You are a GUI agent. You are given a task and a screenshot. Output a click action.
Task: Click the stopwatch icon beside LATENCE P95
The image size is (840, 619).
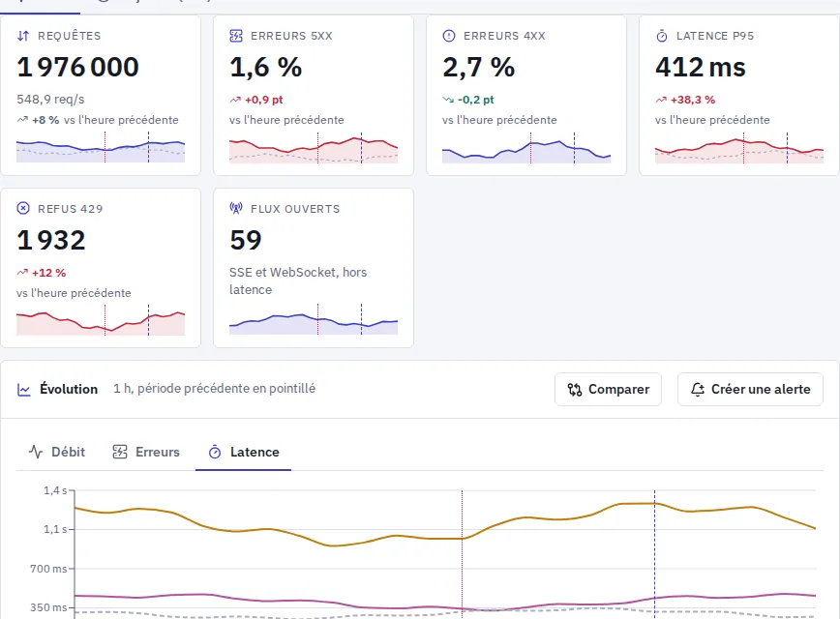662,36
